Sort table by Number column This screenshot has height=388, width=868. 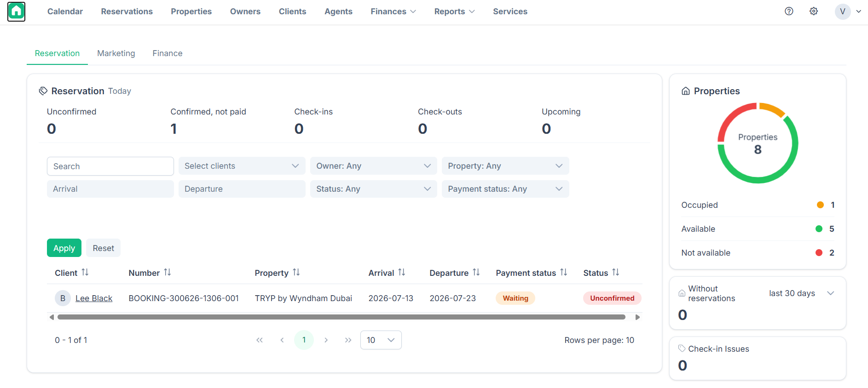(168, 273)
